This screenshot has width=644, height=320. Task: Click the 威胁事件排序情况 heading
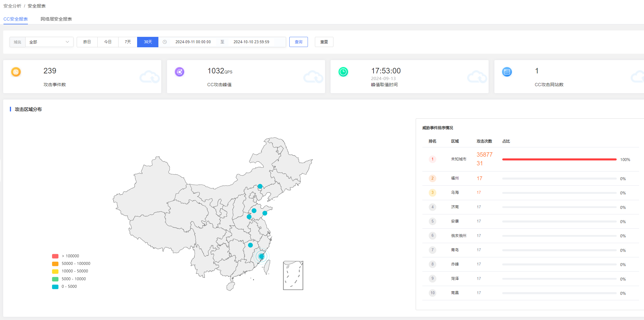(x=437, y=128)
